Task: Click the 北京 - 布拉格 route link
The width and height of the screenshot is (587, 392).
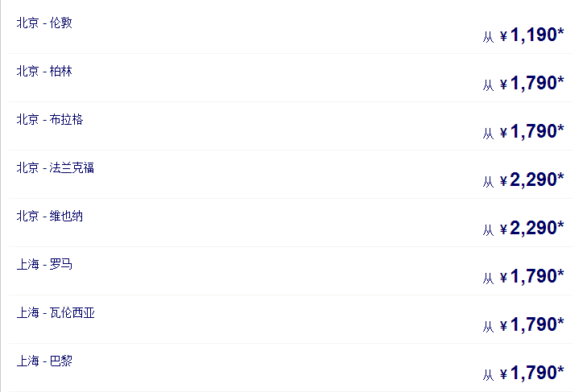Action: (x=50, y=119)
